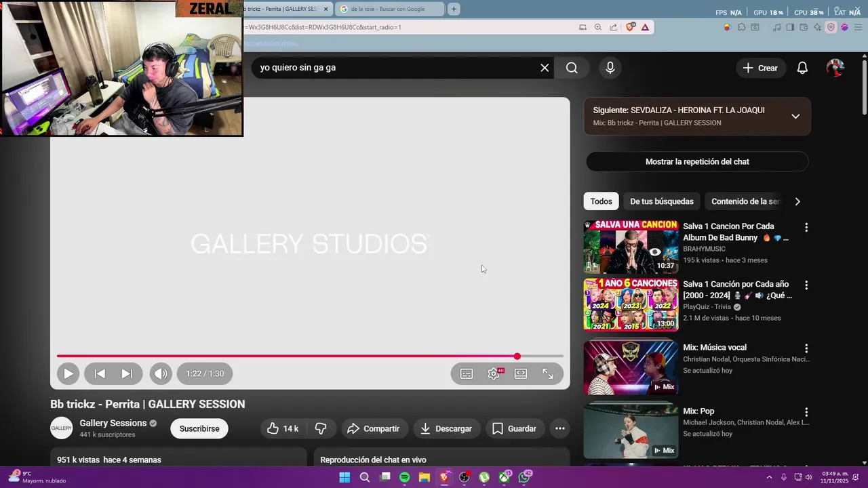Enter fullscreen mode
Image resolution: width=868 pixels, height=488 pixels.
[x=548, y=373]
